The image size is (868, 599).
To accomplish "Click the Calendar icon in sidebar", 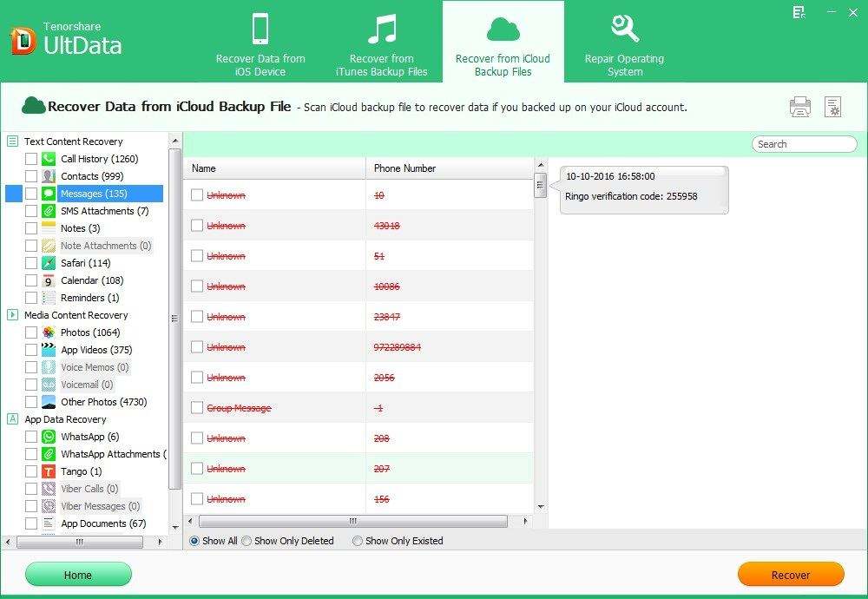I will point(49,280).
